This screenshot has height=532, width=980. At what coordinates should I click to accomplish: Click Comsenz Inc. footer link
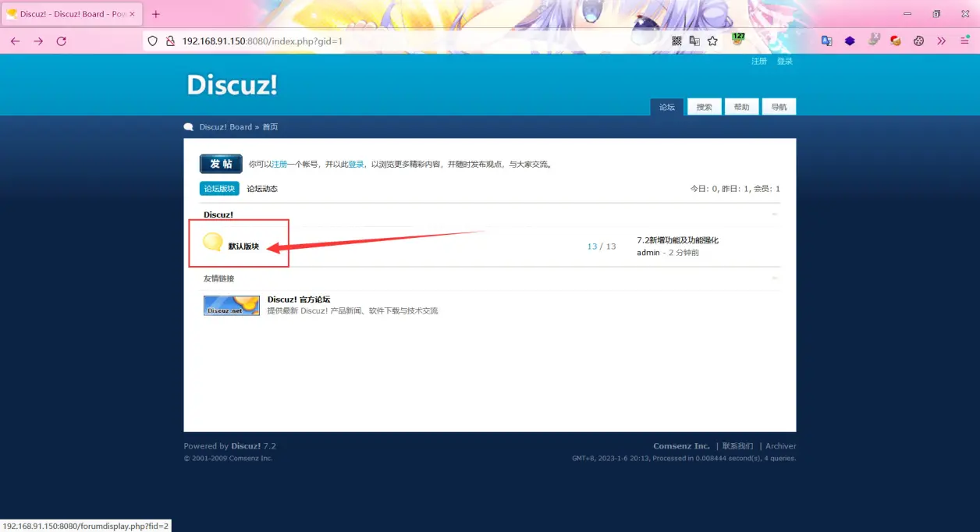(682, 446)
